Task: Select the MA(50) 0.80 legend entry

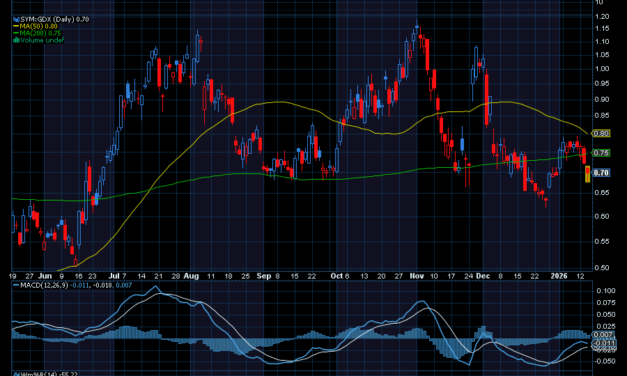Action: click(39, 26)
